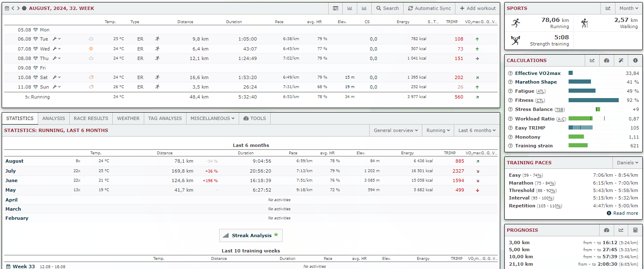Viewport: 644px width, 269px height.
Task: Open the info icon in the Calculations header
Action: (x=635, y=60)
